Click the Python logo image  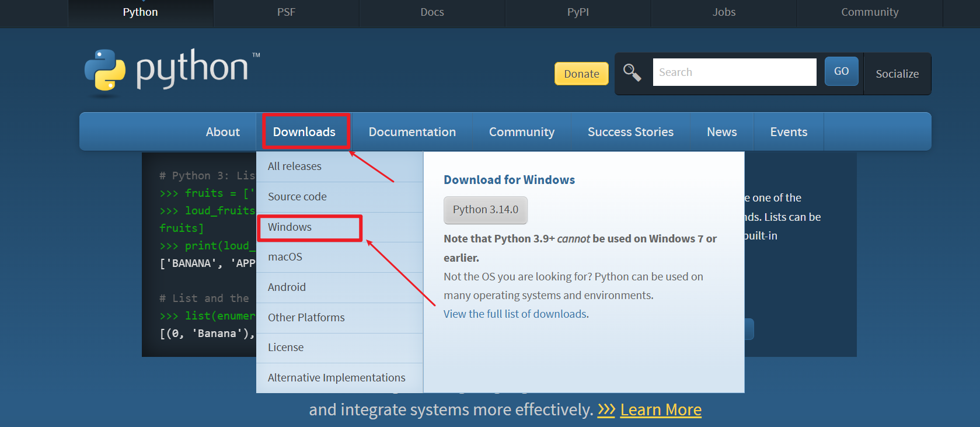[x=172, y=72]
